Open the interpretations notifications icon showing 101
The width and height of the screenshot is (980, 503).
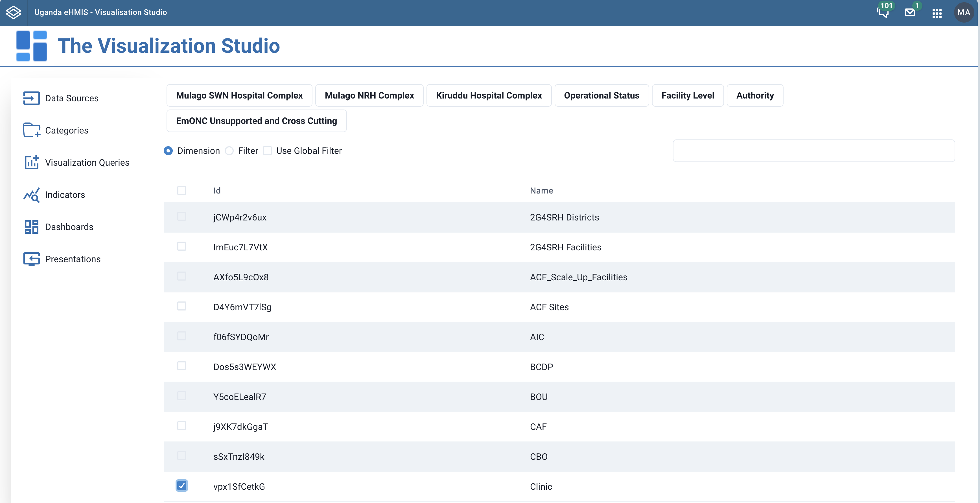pos(883,12)
